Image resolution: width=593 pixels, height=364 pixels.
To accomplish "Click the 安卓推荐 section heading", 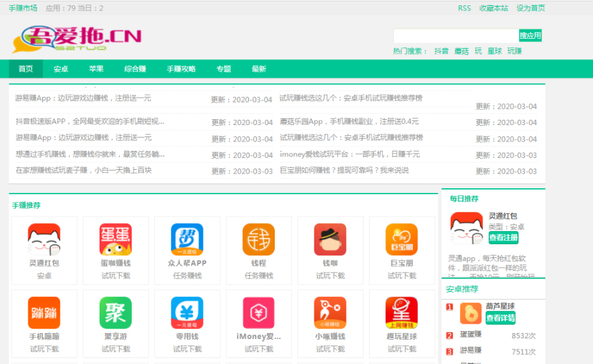I will coord(462,289).
